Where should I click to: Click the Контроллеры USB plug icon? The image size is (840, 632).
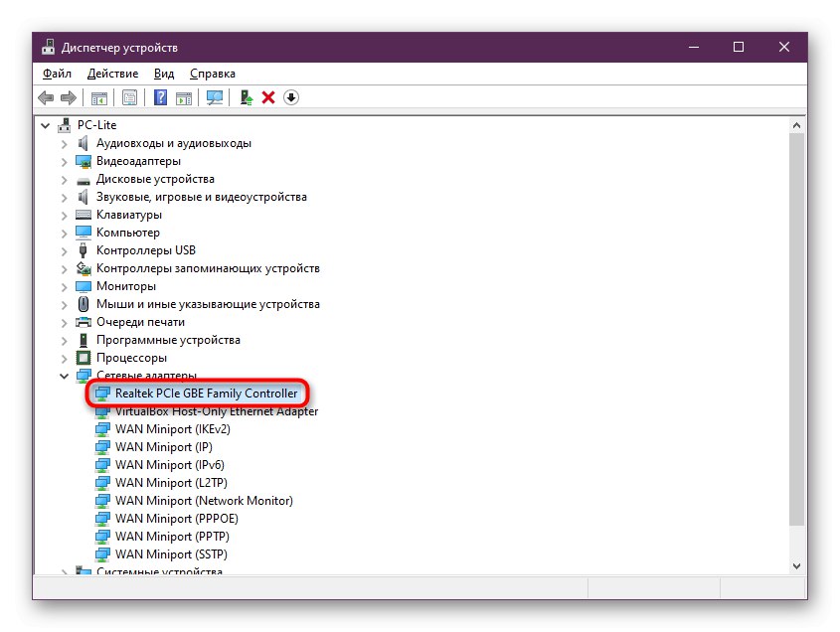point(84,250)
